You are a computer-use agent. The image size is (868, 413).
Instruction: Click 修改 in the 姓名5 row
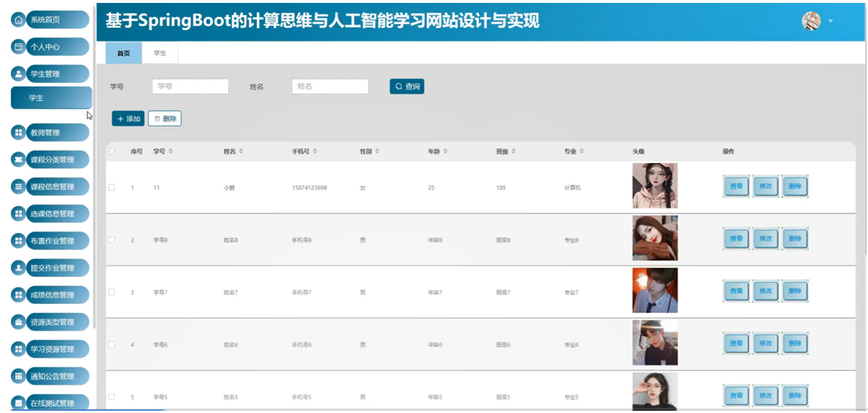[765, 396]
